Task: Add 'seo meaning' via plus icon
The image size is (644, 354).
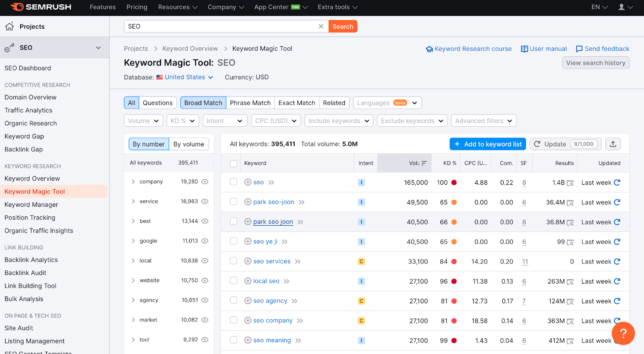Action: tap(248, 340)
